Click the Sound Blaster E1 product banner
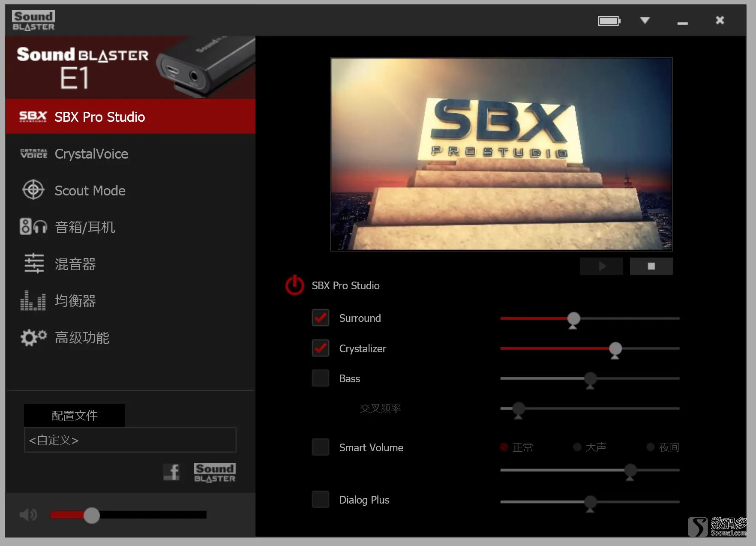 pyautogui.click(x=131, y=67)
